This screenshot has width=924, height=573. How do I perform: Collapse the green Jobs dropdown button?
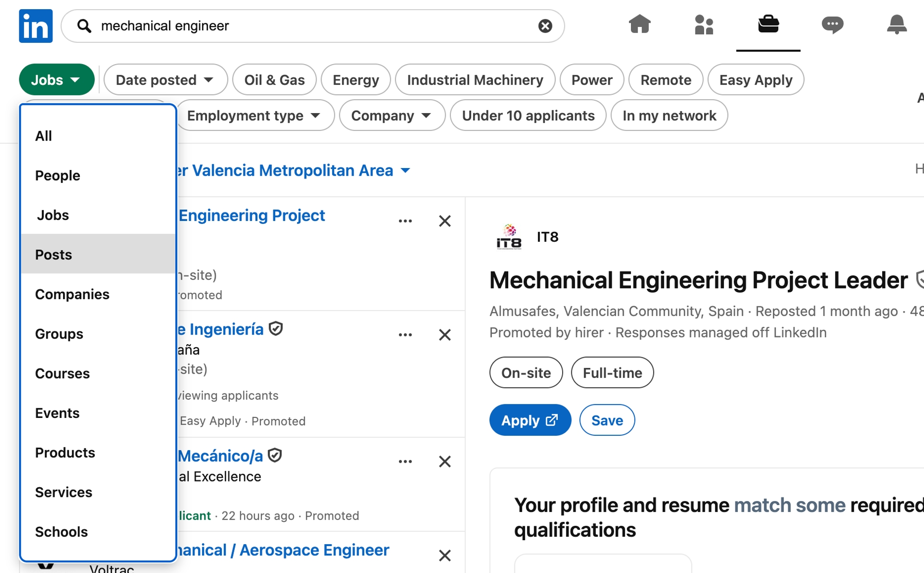tap(57, 79)
